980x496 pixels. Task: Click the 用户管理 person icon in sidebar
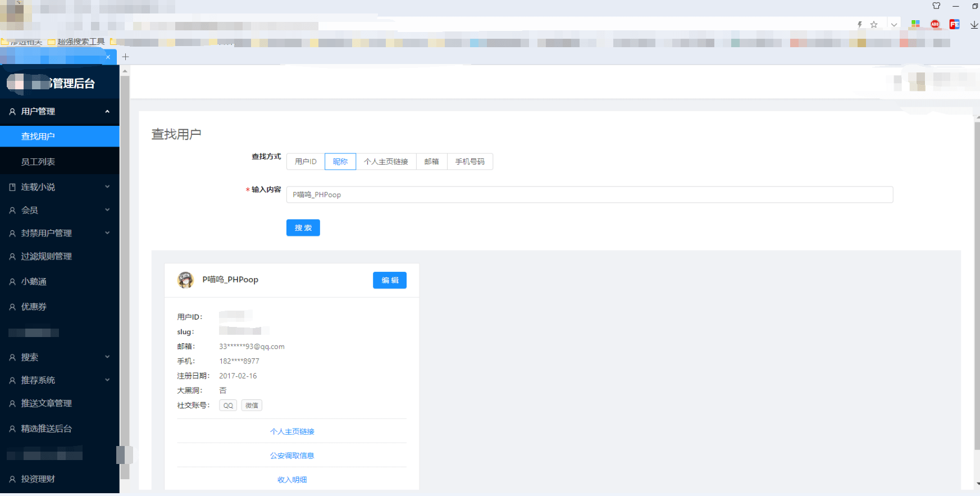(12, 112)
